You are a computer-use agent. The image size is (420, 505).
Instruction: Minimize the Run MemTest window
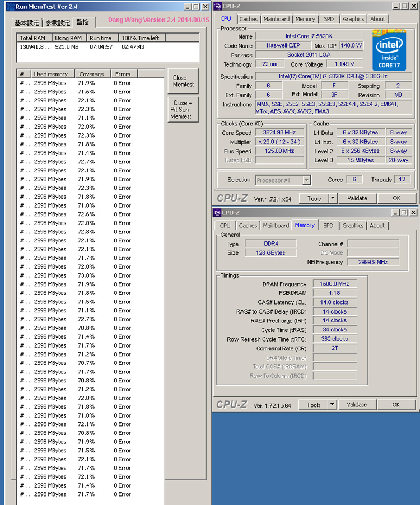point(188,7)
